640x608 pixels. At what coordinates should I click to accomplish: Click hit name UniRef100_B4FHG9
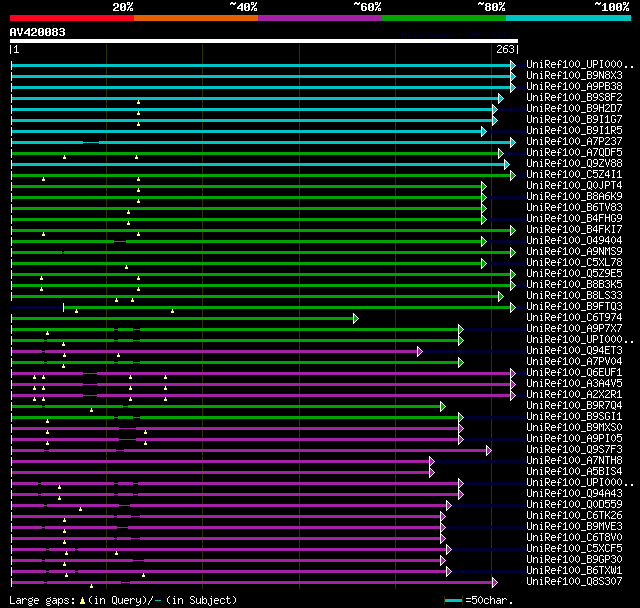click(x=574, y=219)
